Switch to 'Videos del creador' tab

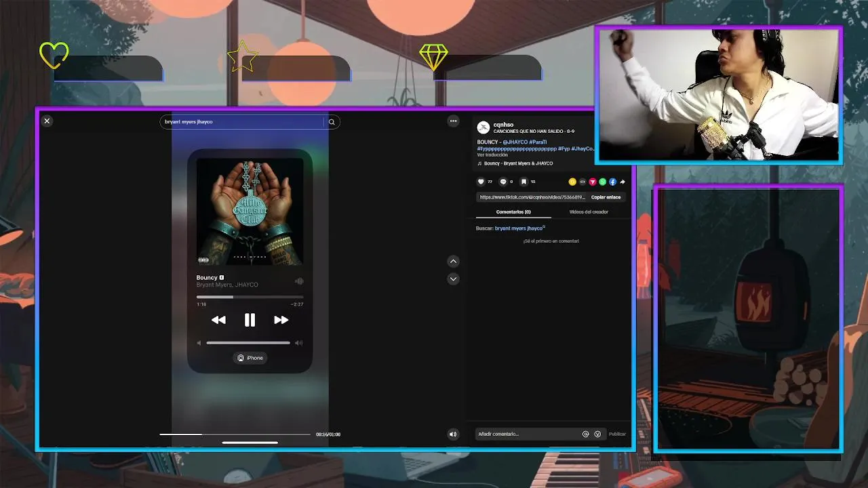coord(589,212)
